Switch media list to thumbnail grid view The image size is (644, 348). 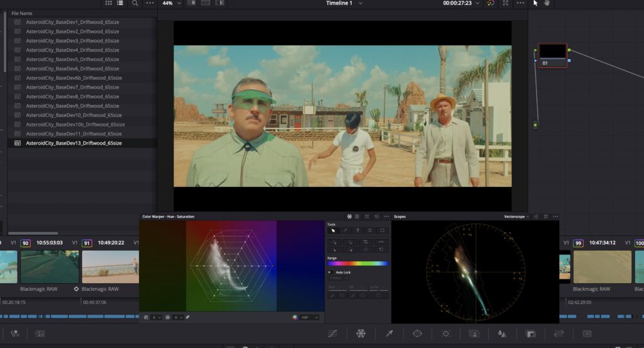point(108,3)
